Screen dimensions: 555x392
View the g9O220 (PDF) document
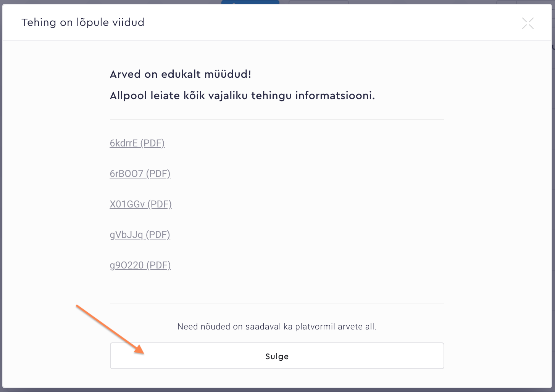coord(140,265)
